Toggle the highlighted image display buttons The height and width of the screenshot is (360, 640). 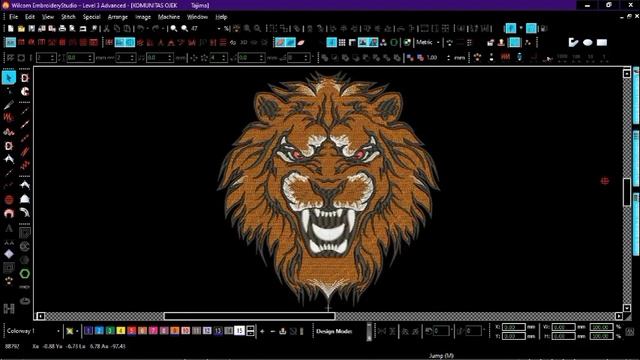coord(368,42)
